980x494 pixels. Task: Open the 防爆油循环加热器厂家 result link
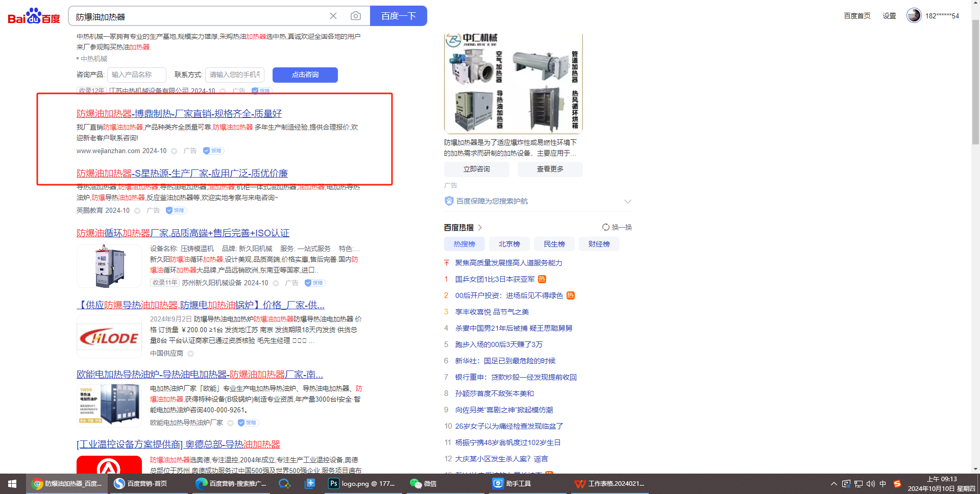(x=183, y=233)
